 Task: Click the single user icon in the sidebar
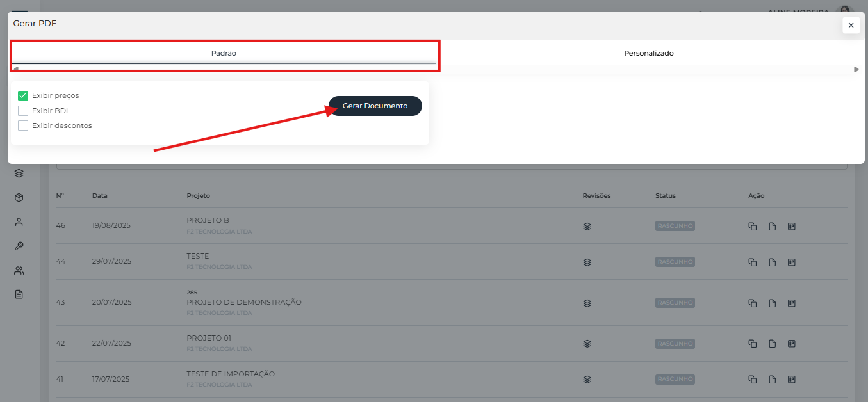pyautogui.click(x=19, y=222)
